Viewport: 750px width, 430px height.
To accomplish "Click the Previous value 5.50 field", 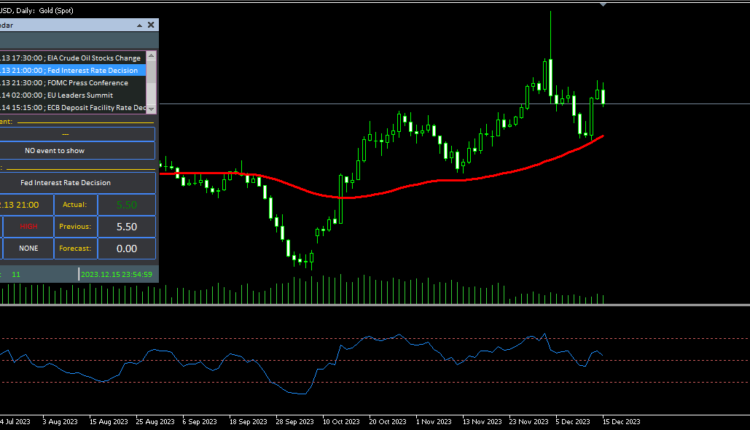I will tap(126, 226).
